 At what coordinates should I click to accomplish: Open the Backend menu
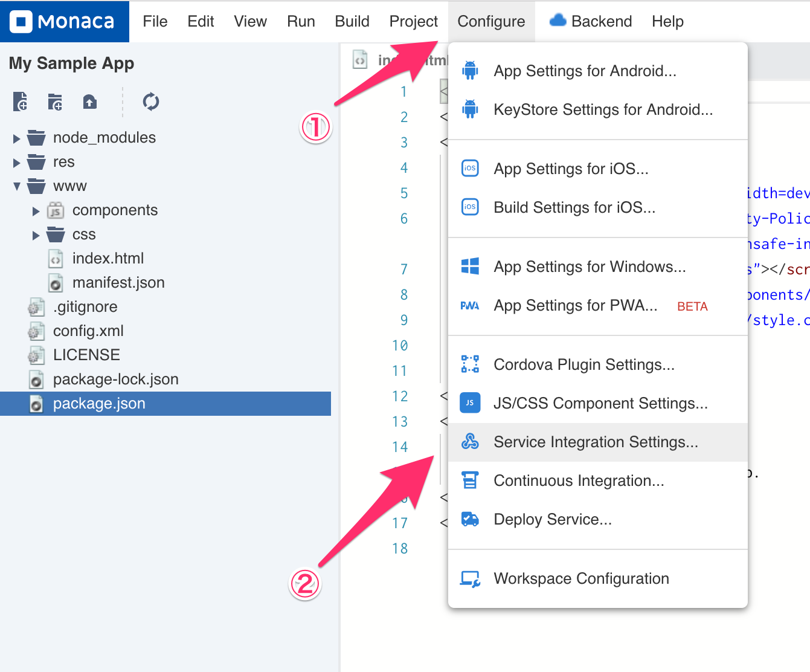590,21
